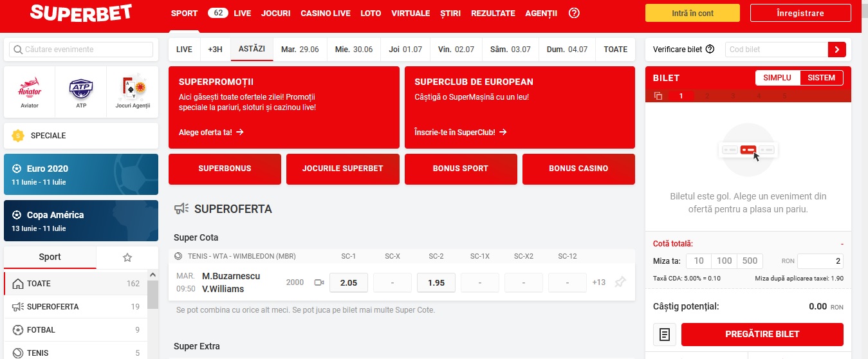Click the tennis ball icon next to WTA Wimbledon
This screenshot has height=359, width=868.
tap(179, 256)
